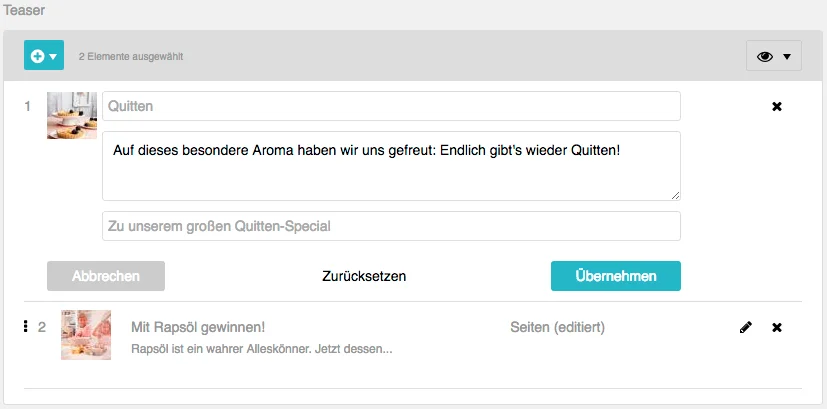Edit the Rapsöl teaser with pencil icon
827x409 pixels.
point(745,327)
